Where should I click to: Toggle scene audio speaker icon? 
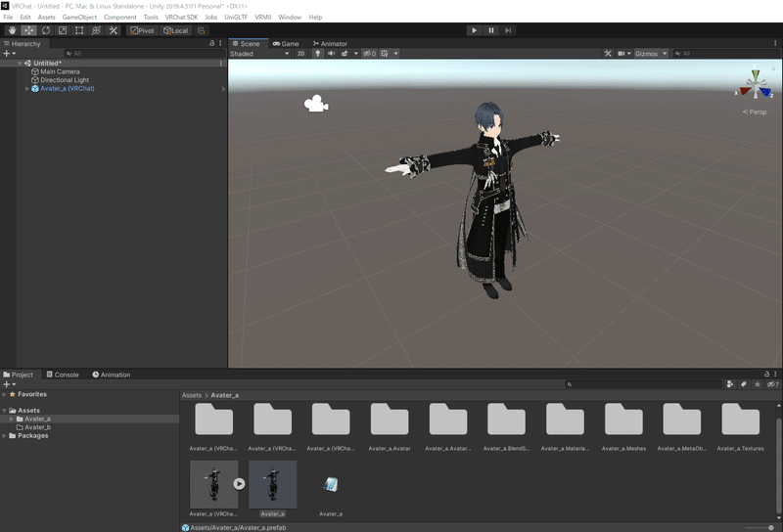pyautogui.click(x=331, y=54)
